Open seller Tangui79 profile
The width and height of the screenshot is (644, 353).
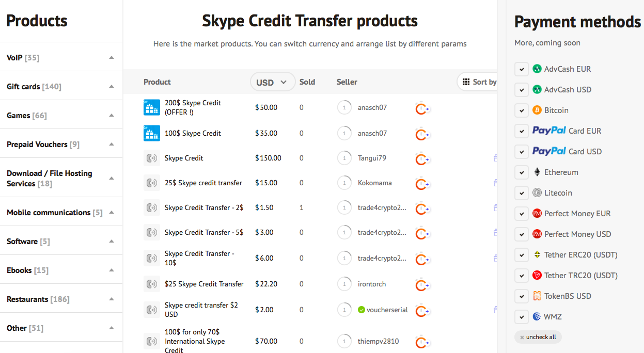[x=372, y=158]
